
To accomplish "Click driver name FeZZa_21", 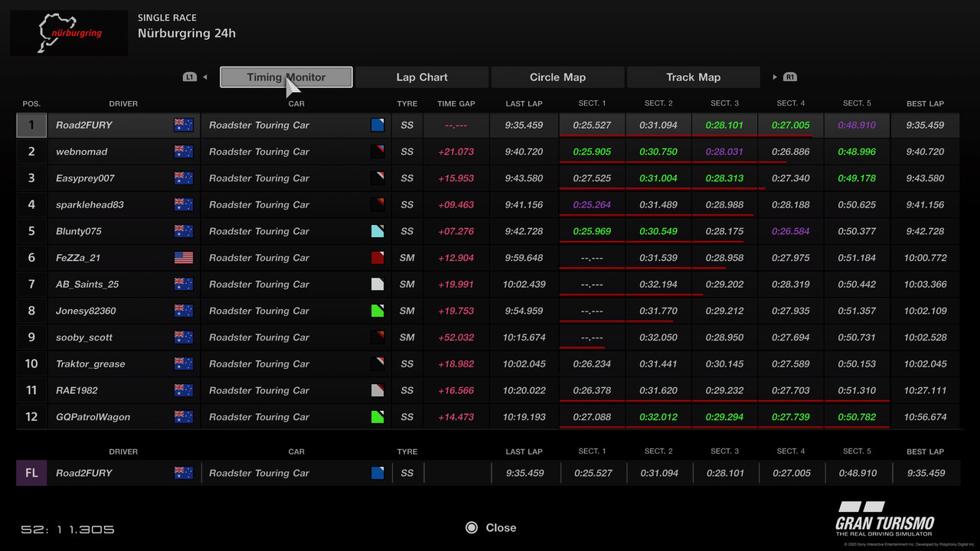I will [78, 258].
